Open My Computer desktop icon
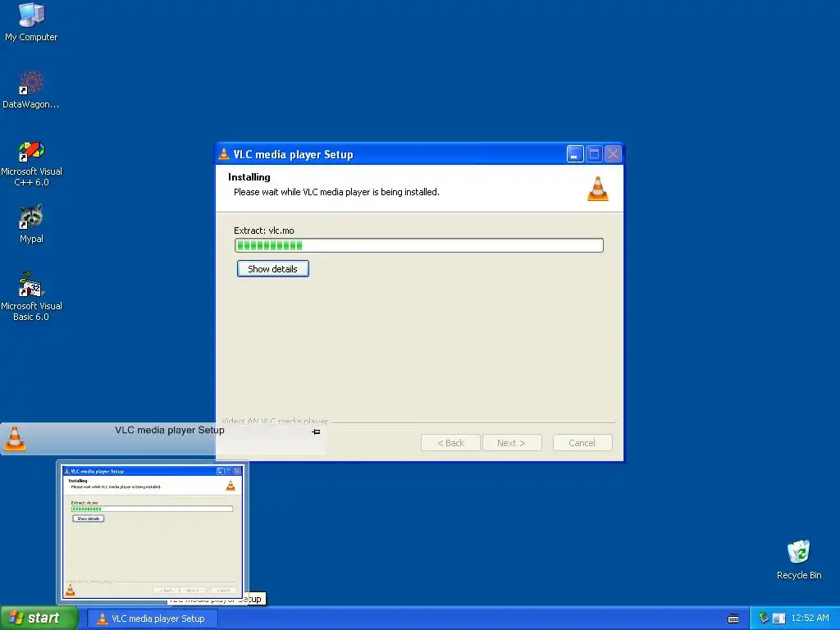 click(31, 22)
